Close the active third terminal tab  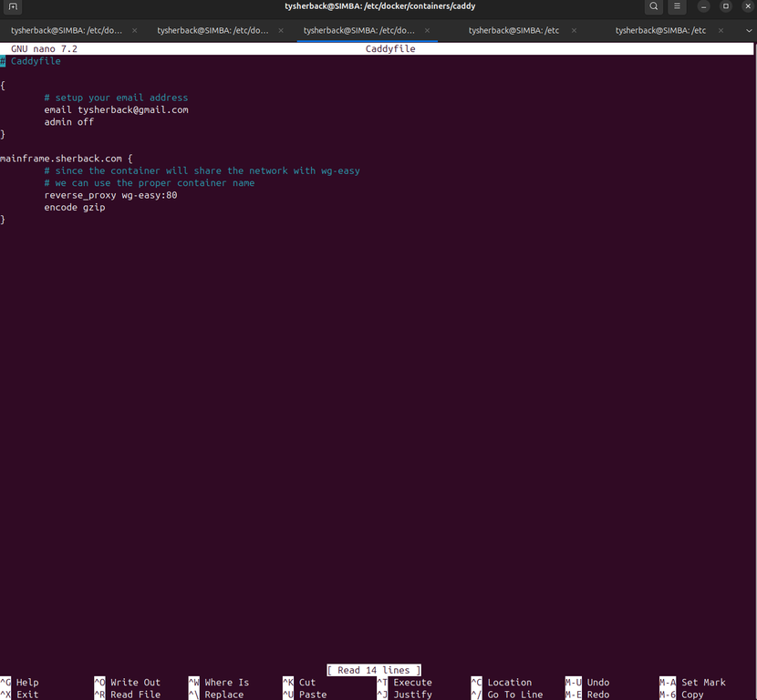(x=427, y=30)
